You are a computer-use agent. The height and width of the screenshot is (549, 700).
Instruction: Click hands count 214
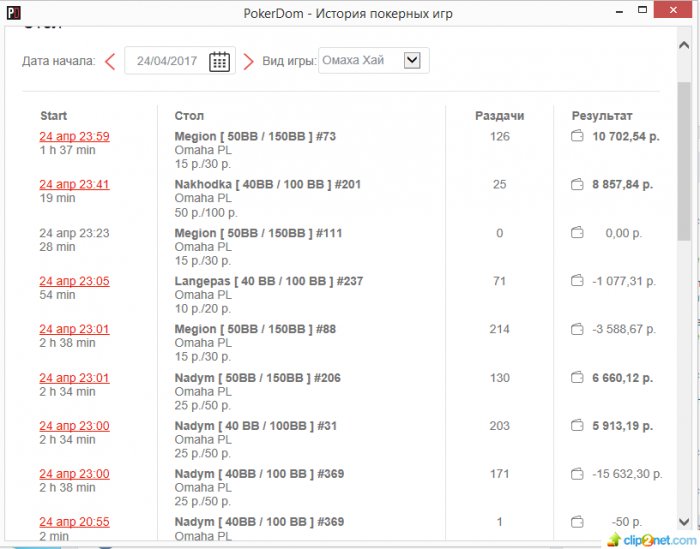point(499,329)
